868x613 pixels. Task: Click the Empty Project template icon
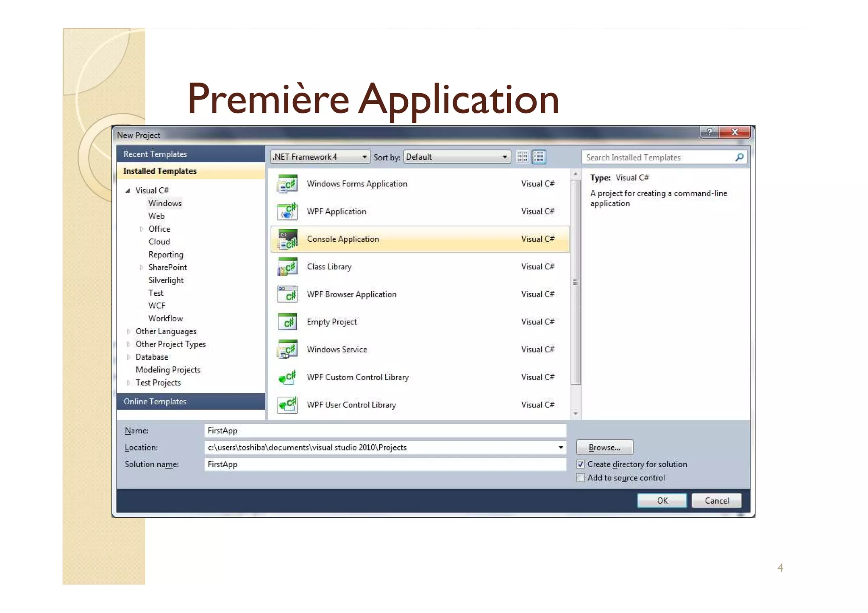(x=287, y=322)
